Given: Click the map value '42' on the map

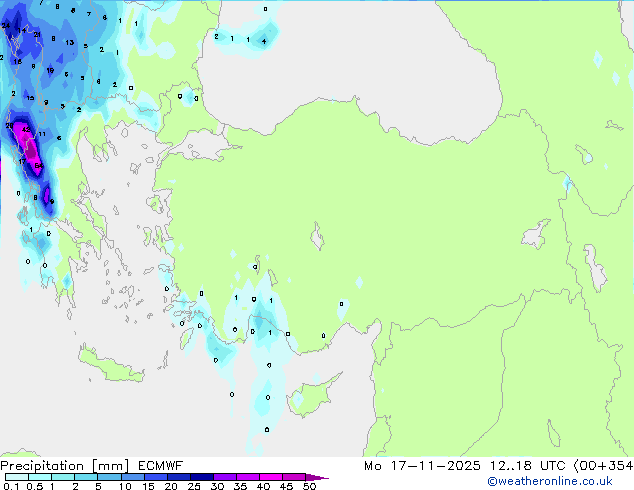Looking at the screenshot, I should pos(26,129).
